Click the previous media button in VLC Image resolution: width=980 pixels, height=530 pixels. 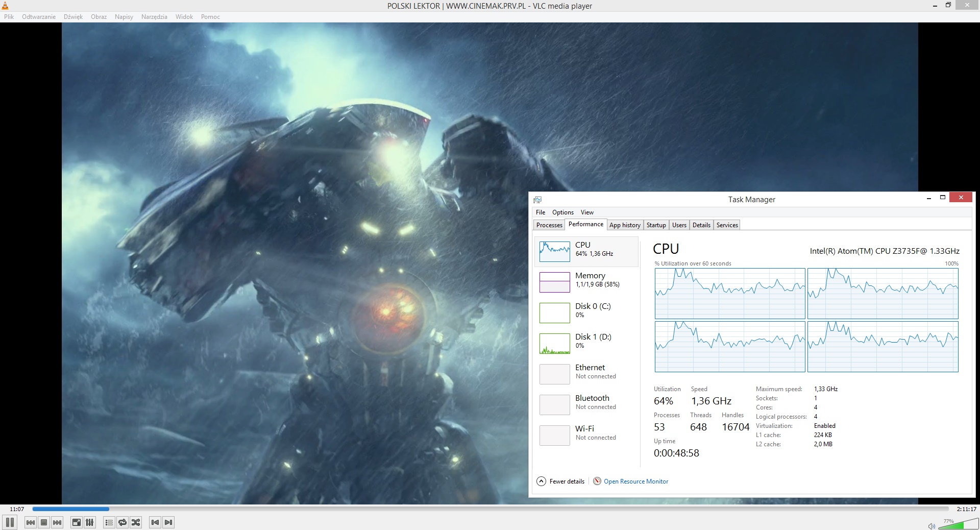click(31, 522)
